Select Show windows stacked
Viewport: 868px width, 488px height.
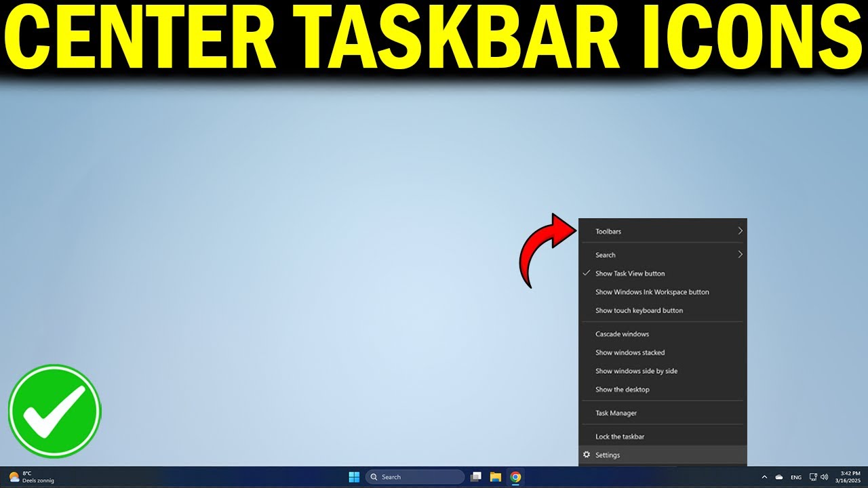pyautogui.click(x=663, y=352)
